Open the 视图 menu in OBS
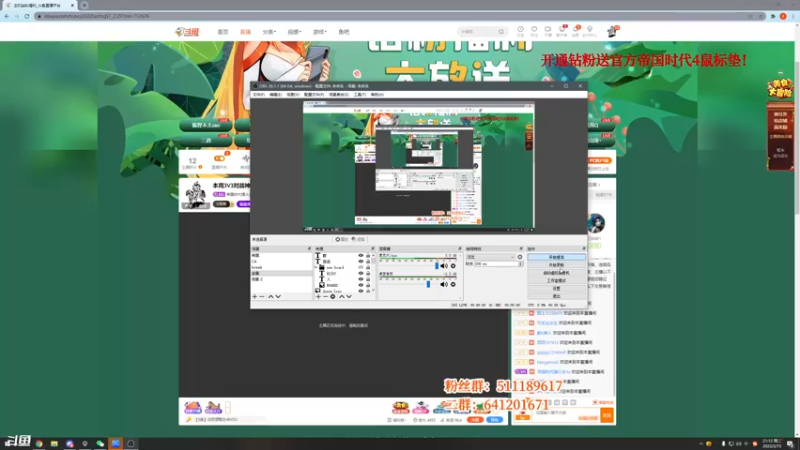This screenshot has width=800, height=450. click(x=293, y=95)
